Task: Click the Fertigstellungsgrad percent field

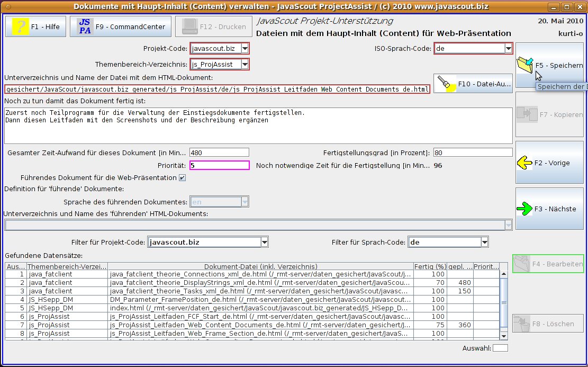Action: coord(472,153)
